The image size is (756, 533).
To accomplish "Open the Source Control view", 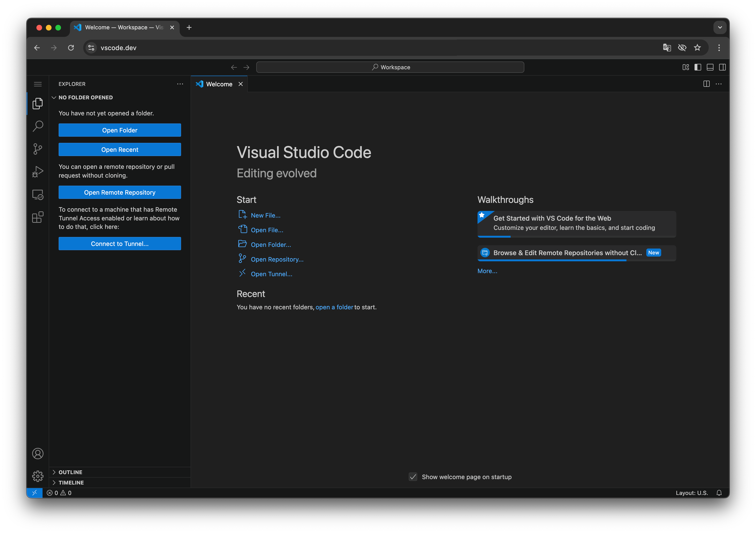I will coord(38,149).
